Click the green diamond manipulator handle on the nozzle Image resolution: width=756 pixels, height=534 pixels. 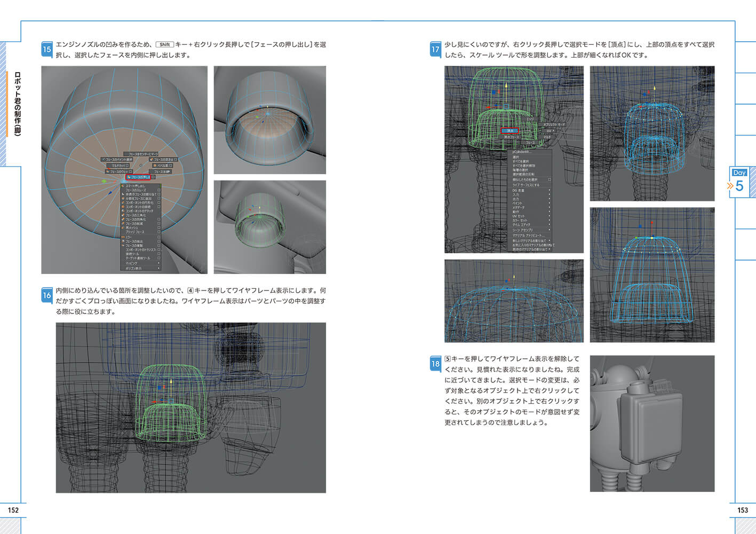point(104,182)
